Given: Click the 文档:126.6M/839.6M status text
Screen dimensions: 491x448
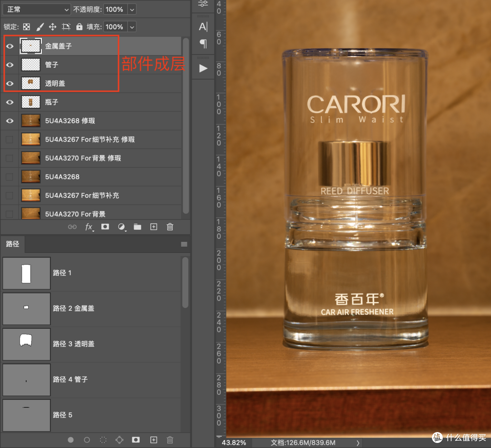Looking at the screenshot, I should [x=303, y=443].
